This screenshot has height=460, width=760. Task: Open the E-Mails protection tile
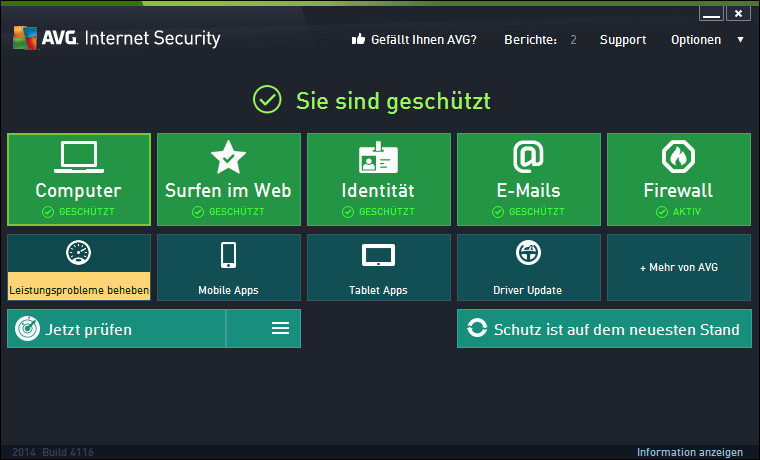pos(529,179)
